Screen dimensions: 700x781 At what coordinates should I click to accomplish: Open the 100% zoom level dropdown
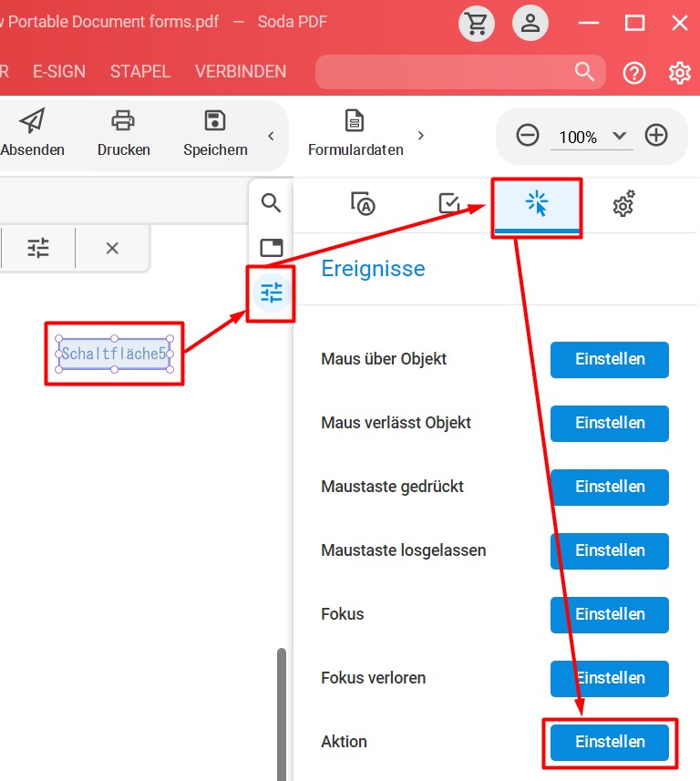coord(592,137)
